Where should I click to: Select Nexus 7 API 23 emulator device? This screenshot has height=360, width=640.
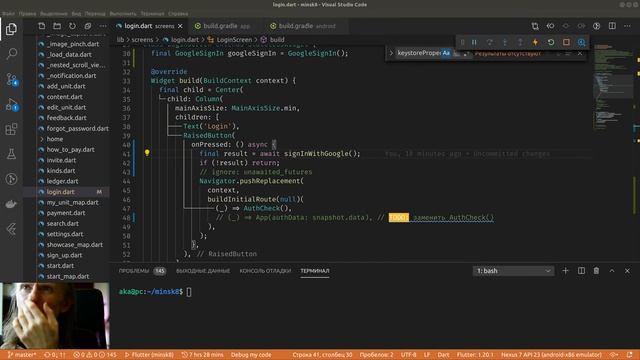click(551, 355)
